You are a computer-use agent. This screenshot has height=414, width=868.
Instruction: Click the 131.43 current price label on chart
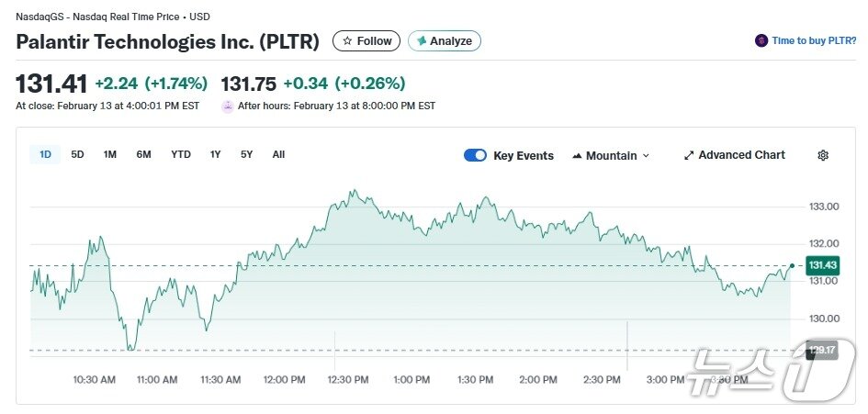(x=822, y=265)
